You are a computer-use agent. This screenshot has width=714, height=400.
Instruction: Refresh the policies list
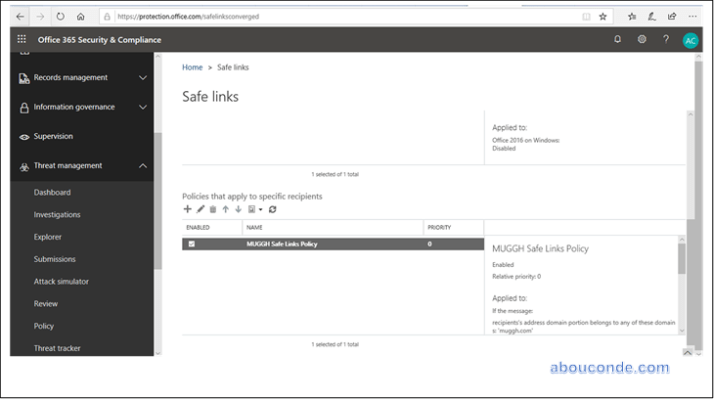click(x=272, y=209)
